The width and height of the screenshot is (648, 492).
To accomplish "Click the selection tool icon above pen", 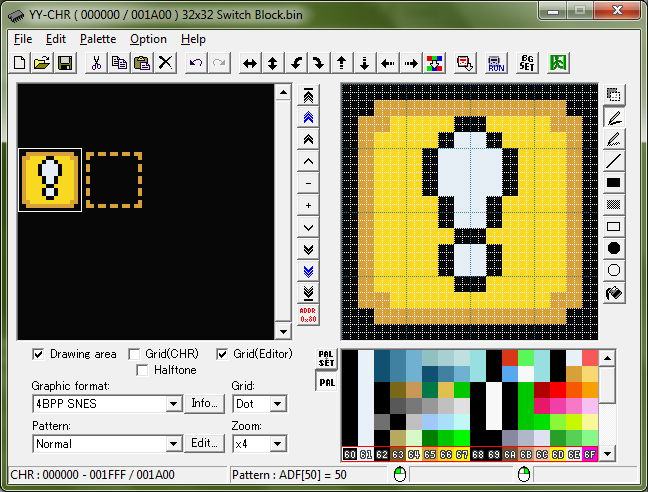I will [614, 95].
